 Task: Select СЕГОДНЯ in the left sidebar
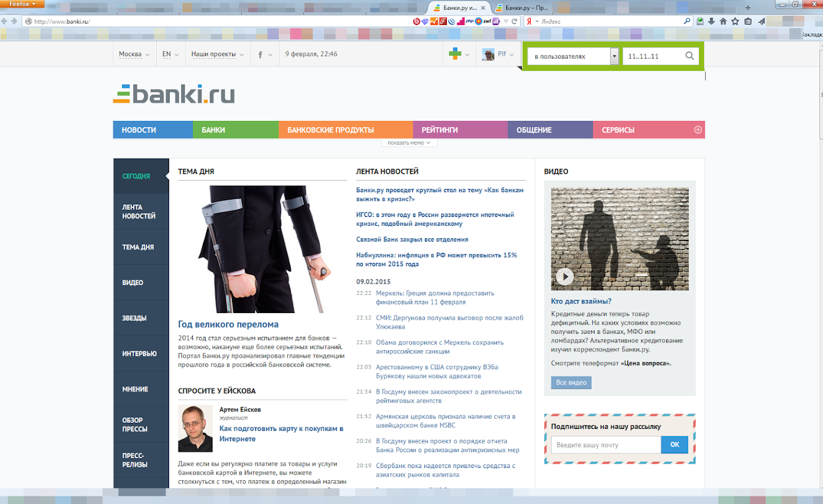coord(141,176)
